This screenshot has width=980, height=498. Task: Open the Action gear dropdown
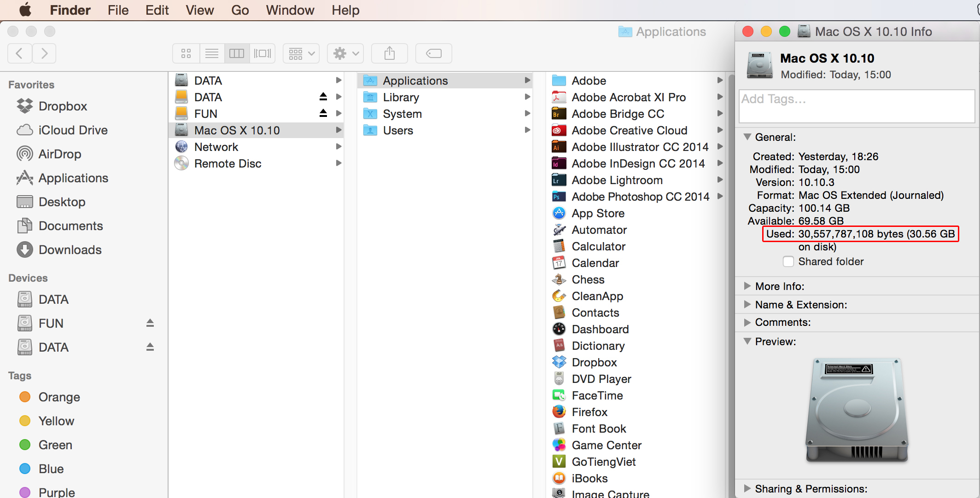coord(345,53)
